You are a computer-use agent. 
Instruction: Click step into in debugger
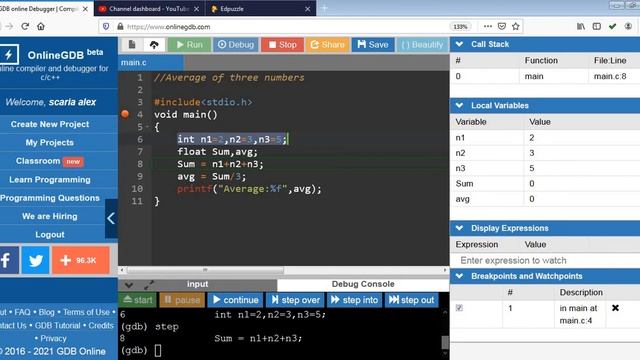[x=354, y=300]
